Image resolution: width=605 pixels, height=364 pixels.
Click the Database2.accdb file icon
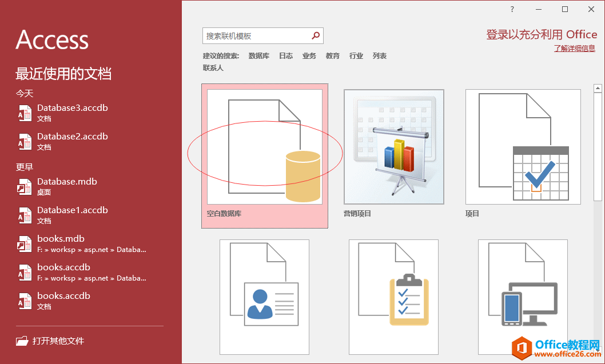pyautogui.click(x=25, y=142)
